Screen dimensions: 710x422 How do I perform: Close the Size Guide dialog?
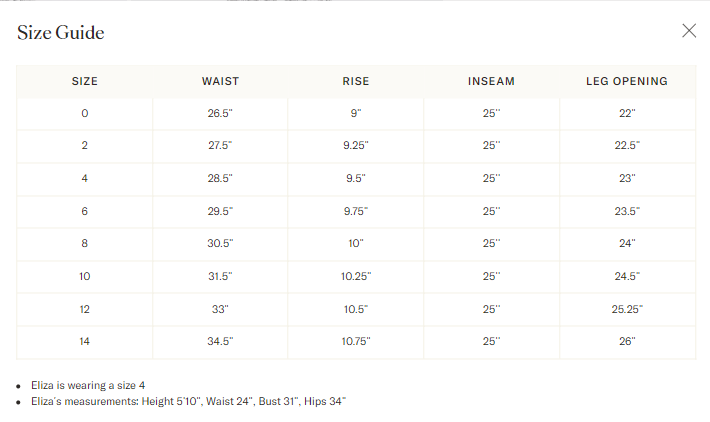[689, 31]
